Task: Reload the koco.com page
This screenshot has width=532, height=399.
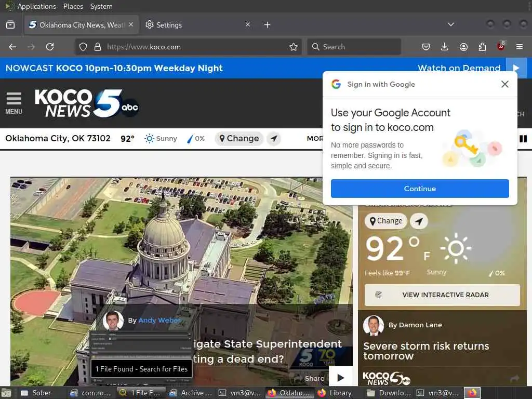Action: pyautogui.click(x=50, y=47)
